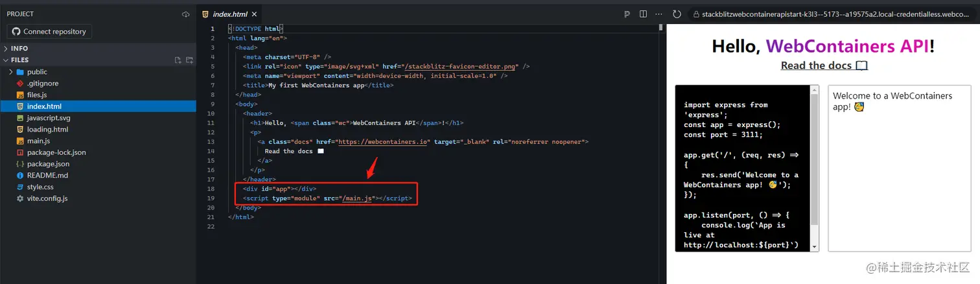
Task: Click the JS icon beside files.js
Action: (20, 95)
